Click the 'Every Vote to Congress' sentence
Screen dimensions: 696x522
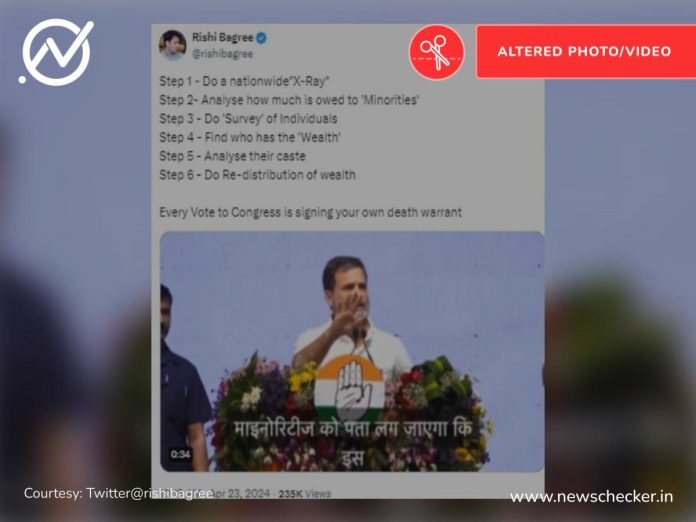[x=310, y=212]
